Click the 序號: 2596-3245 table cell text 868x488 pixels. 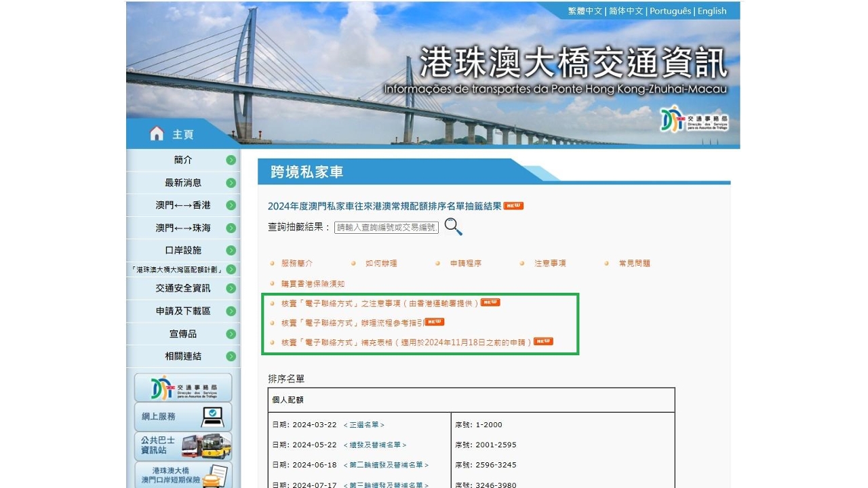[486, 465]
